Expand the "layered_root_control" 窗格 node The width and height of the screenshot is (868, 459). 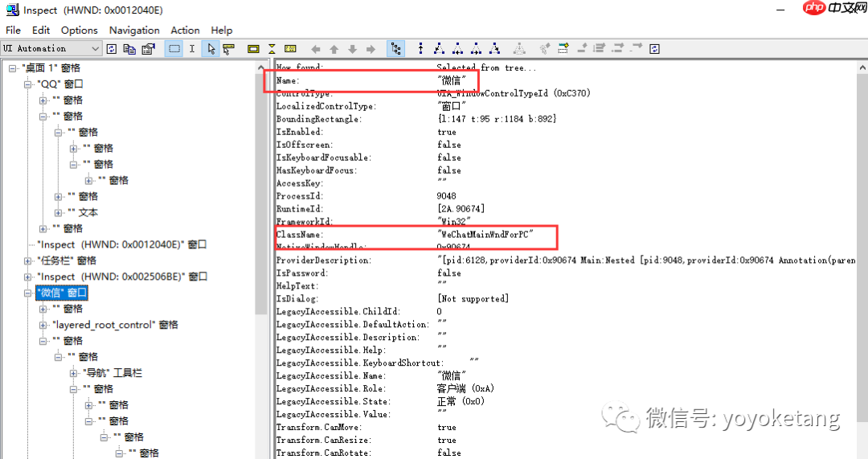click(x=43, y=326)
